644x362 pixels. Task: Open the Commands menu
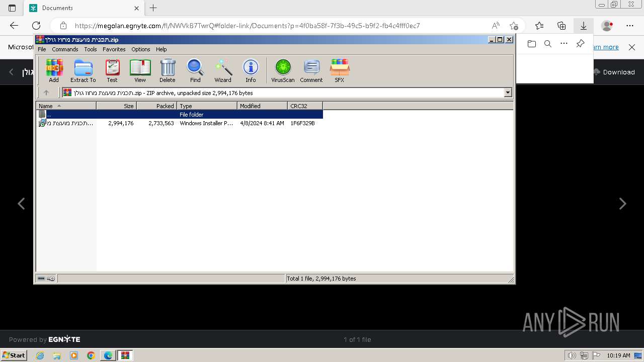coord(65,49)
